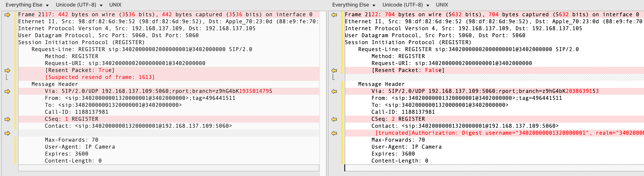Click empty input area below left pane
This screenshot has width=644, height=176.
[169, 168]
